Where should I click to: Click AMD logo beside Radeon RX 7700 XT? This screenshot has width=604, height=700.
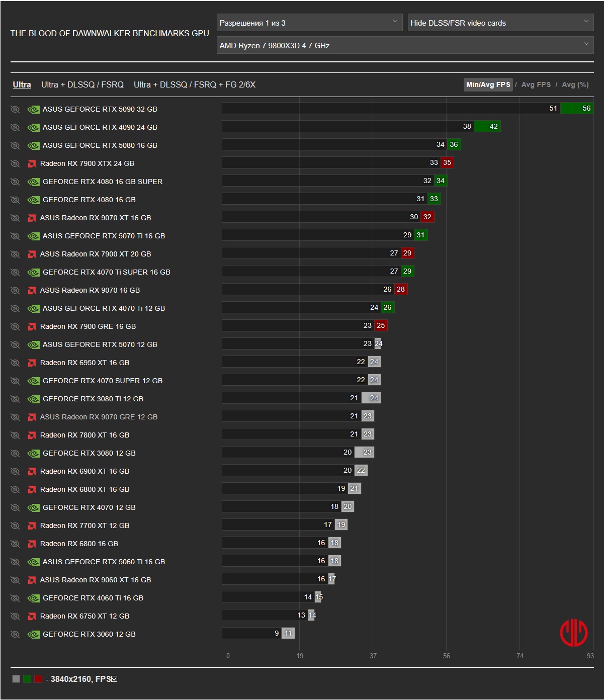(32, 526)
